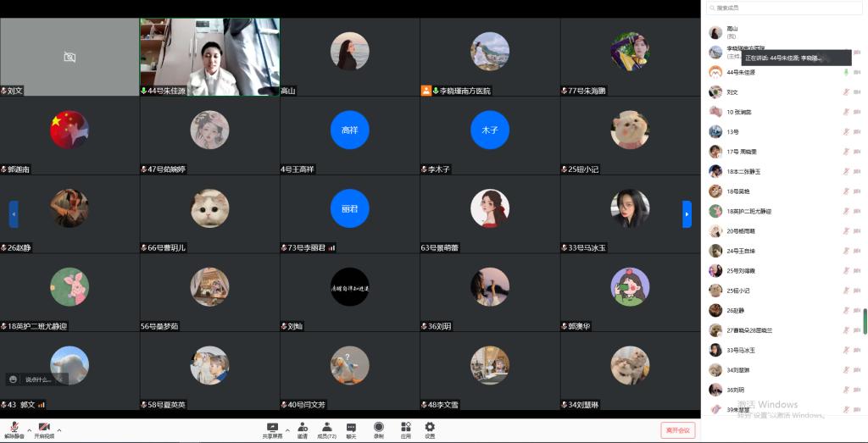Open the 聊天 chat window

351,429
